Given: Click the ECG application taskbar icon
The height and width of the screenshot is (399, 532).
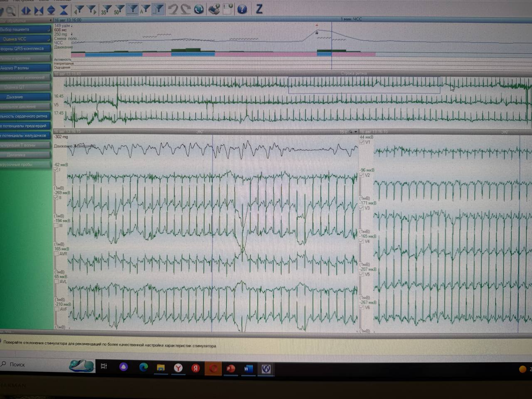Looking at the screenshot, I should click(266, 368).
